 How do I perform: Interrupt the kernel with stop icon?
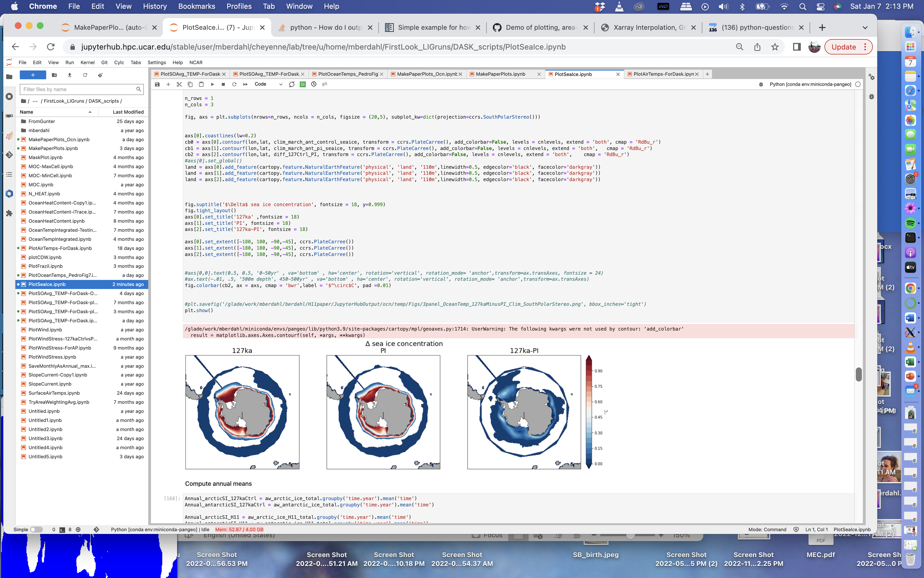223,84
